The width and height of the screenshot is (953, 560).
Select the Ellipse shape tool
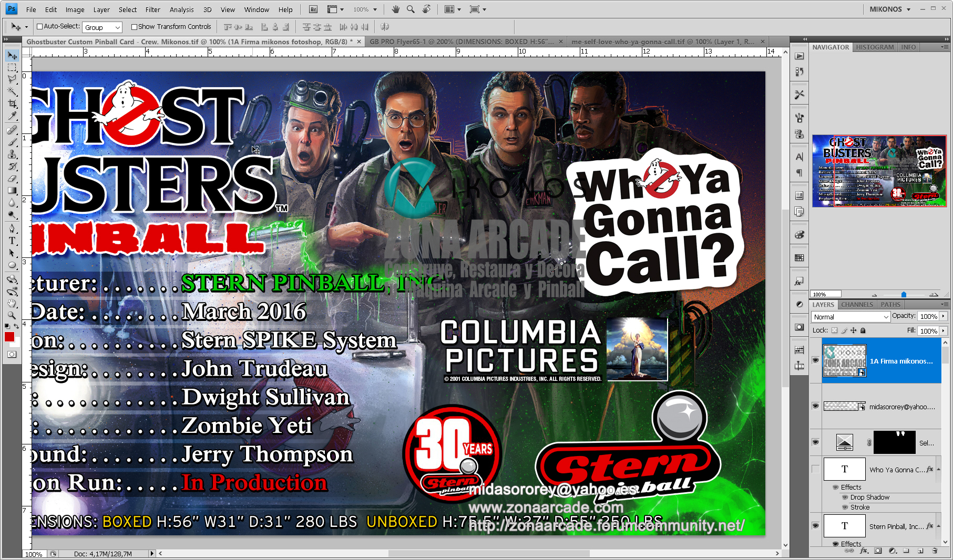click(12, 265)
